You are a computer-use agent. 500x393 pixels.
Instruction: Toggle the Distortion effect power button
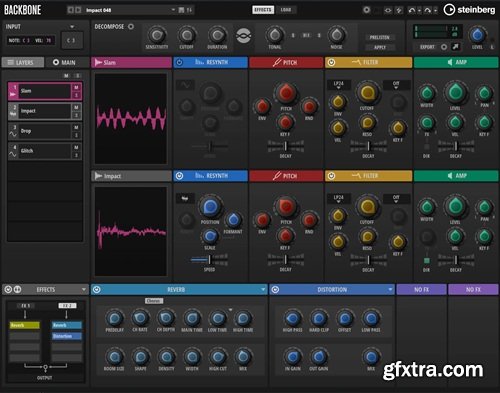pos(275,290)
